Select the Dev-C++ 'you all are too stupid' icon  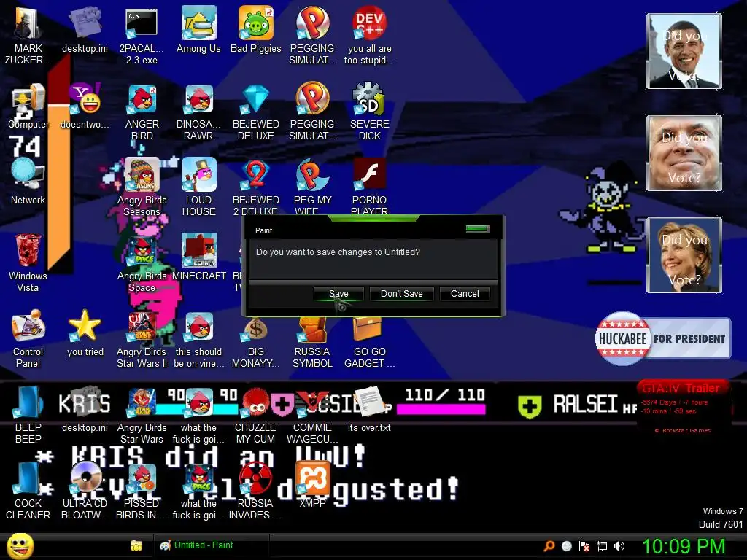[369, 35]
